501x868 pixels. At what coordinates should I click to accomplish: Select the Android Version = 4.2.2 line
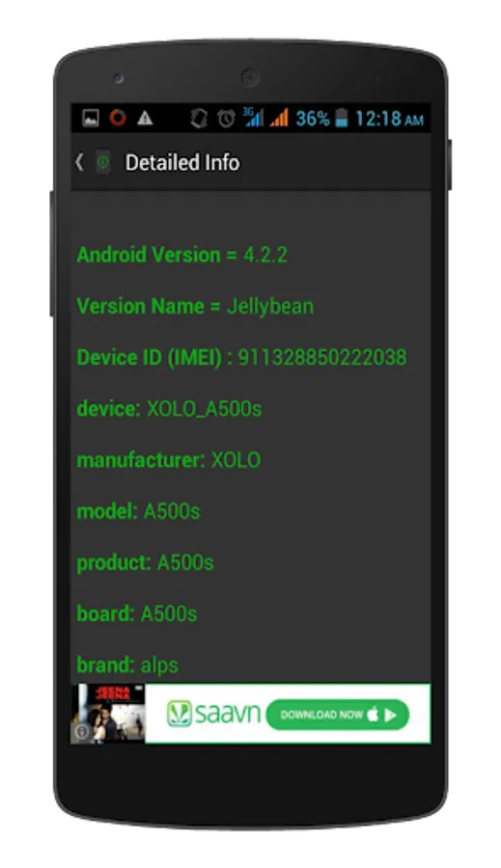tap(181, 256)
